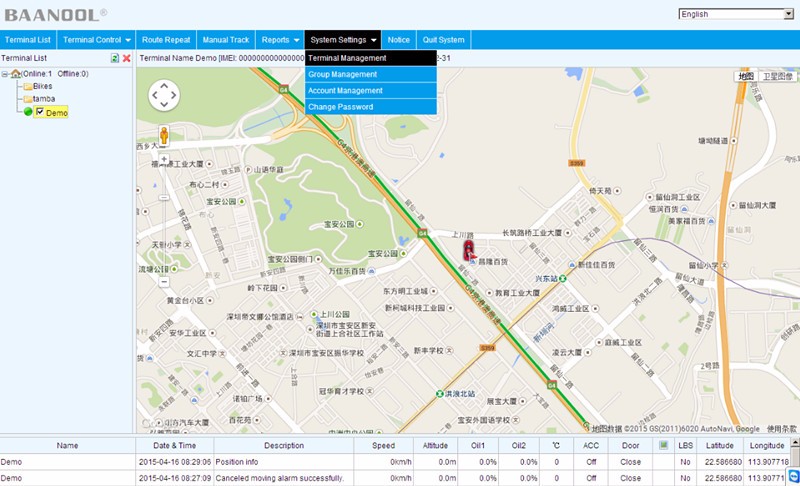Collapse the terminal tree root node
The image size is (800, 486).
coord(5,74)
